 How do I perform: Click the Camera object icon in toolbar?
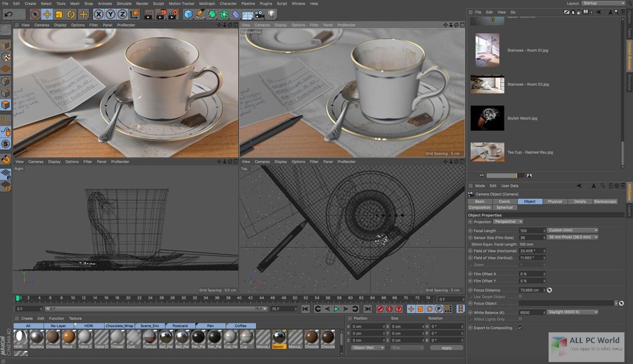point(260,14)
